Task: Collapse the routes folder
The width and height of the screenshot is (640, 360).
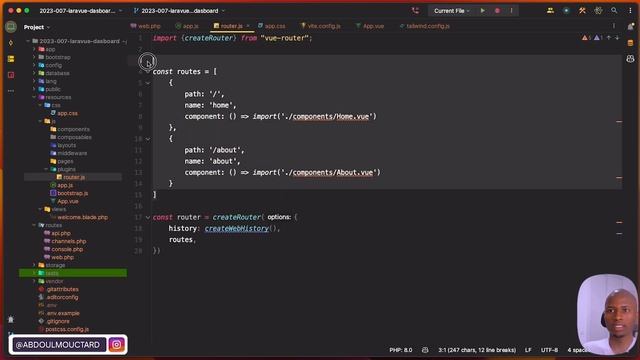Action: pos(34,225)
